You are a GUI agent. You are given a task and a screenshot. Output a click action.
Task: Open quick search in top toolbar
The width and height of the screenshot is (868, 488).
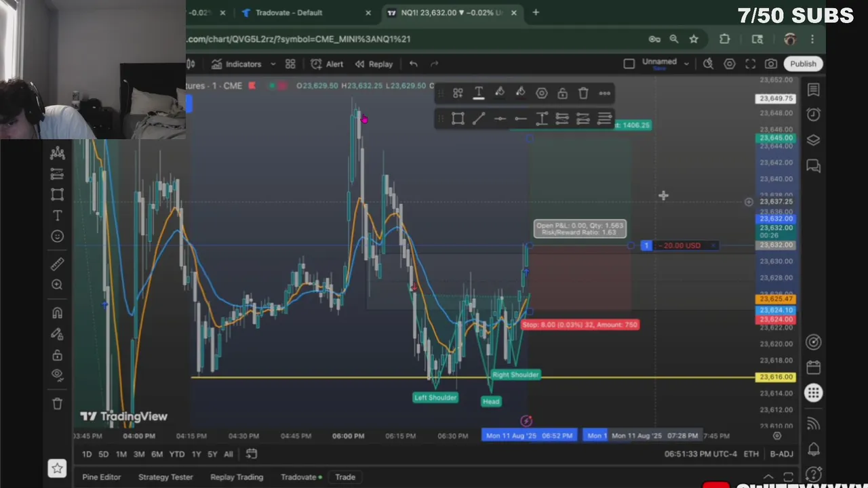[x=708, y=64]
